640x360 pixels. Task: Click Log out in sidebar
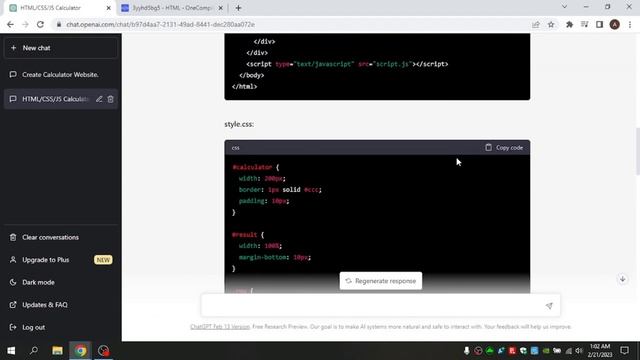(x=61, y=327)
